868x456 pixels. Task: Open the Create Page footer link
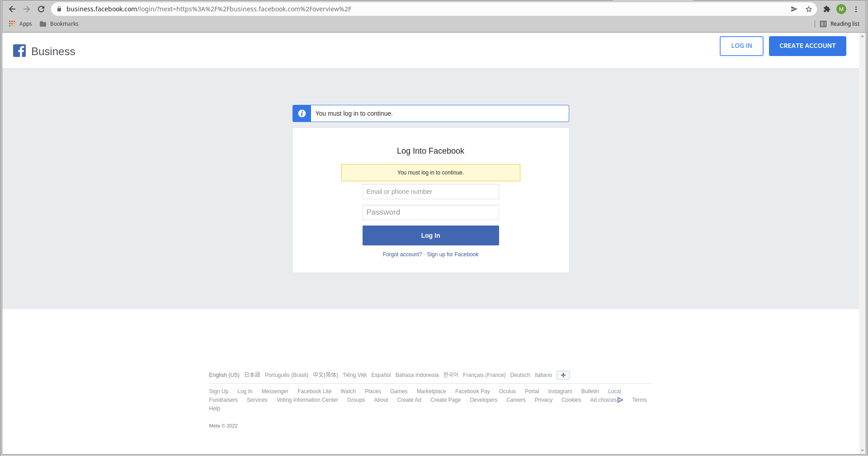pos(446,400)
